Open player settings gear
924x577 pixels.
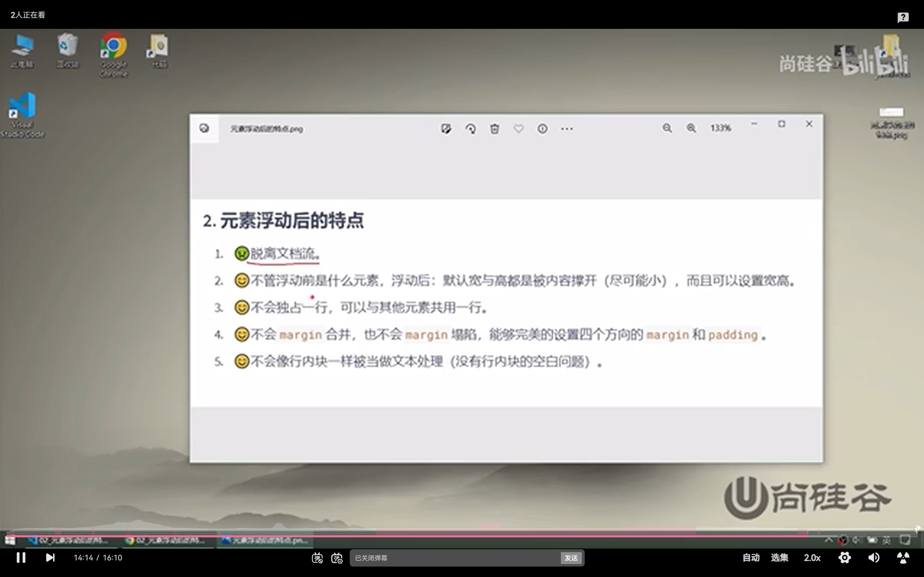(845, 558)
